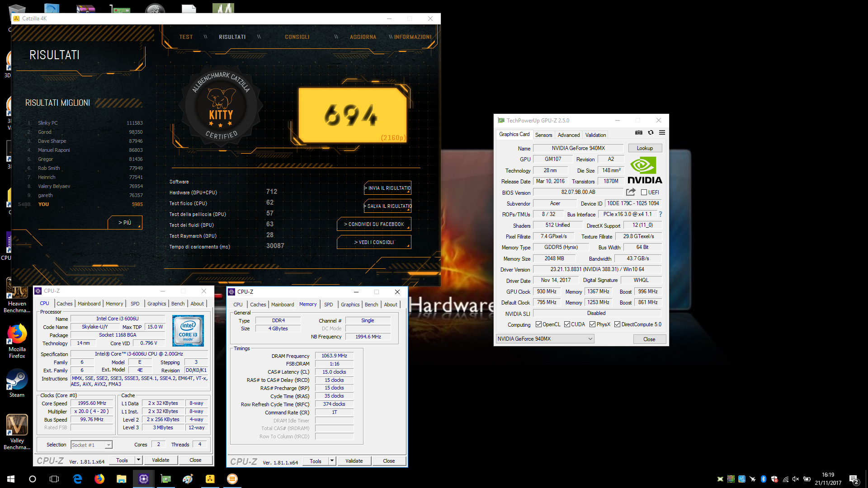Open the Tools dropdown arrow in right CPU-Z window
Viewport: 868px width, 488px height.
point(332,461)
